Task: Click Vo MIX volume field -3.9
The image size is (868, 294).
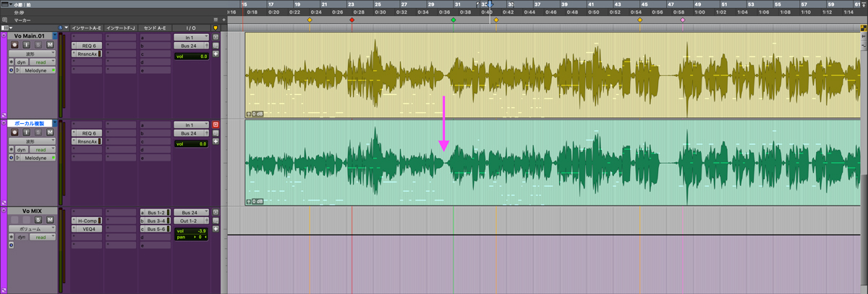Action: [x=191, y=231]
